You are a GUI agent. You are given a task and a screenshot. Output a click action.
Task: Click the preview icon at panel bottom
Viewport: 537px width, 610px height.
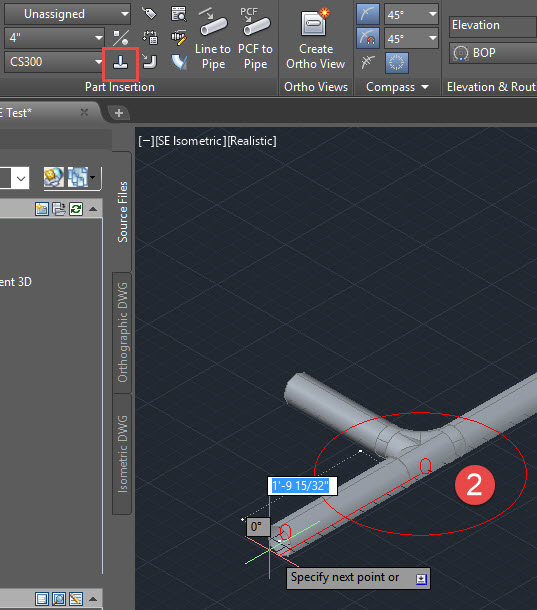pyautogui.click(x=59, y=599)
